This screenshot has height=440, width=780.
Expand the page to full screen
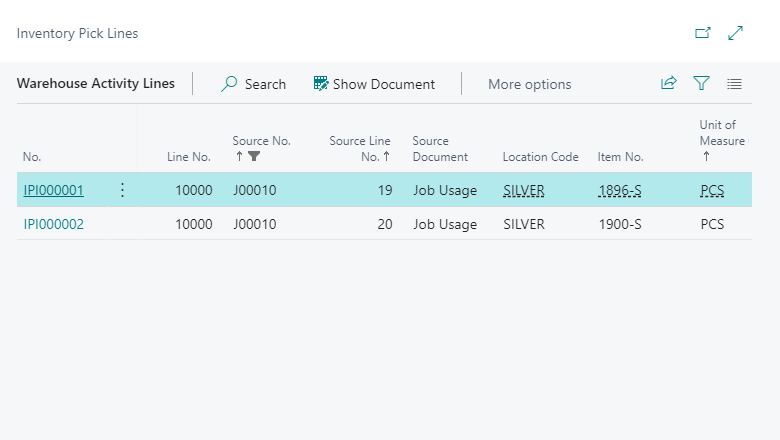click(x=735, y=33)
